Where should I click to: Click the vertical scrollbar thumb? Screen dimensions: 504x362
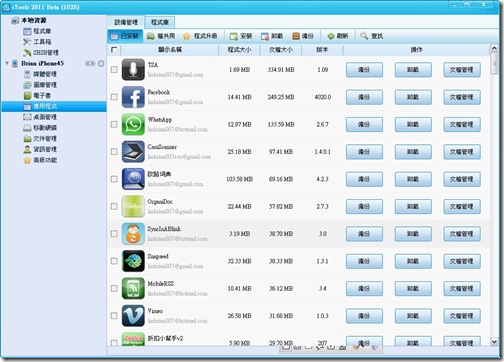[494, 64]
